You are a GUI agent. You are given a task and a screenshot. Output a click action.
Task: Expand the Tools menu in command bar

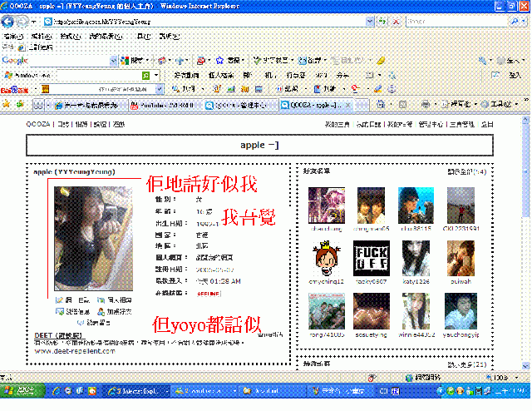(499, 104)
